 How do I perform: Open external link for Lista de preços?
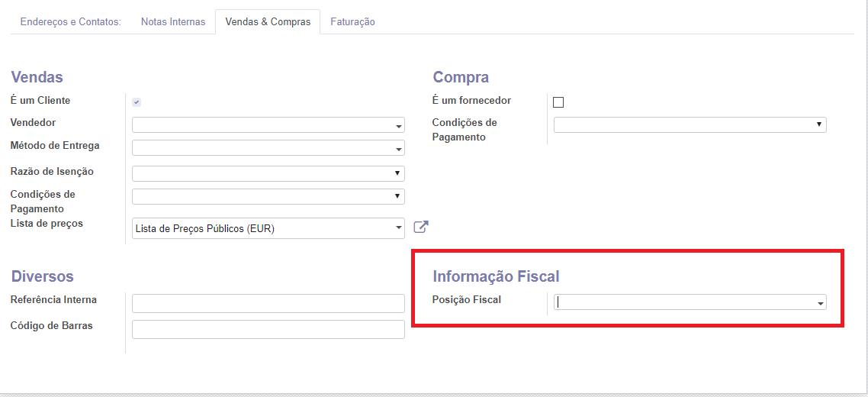click(421, 227)
